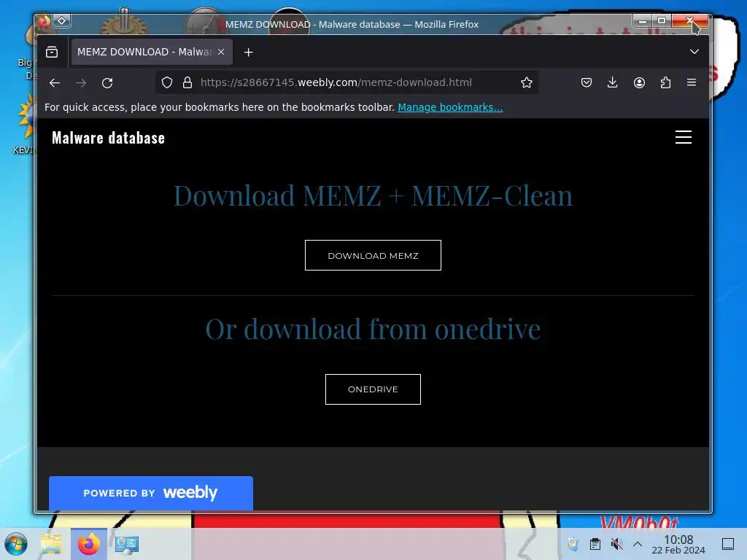
Task: Open the system settings taskbar icon
Action: coord(127,544)
